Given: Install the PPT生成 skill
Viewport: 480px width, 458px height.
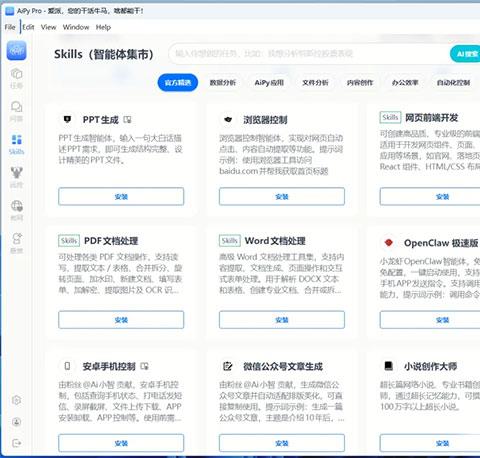Looking at the screenshot, I should coord(121,197).
